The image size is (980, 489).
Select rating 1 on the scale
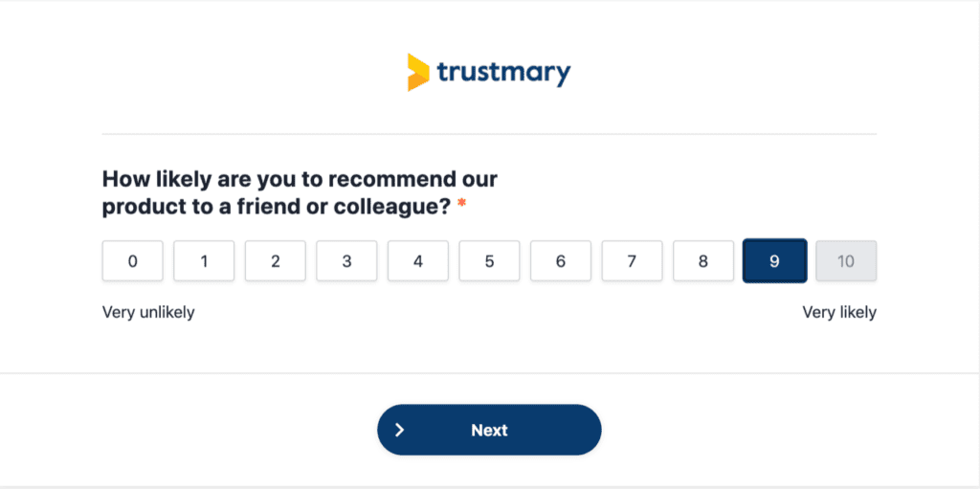click(204, 260)
